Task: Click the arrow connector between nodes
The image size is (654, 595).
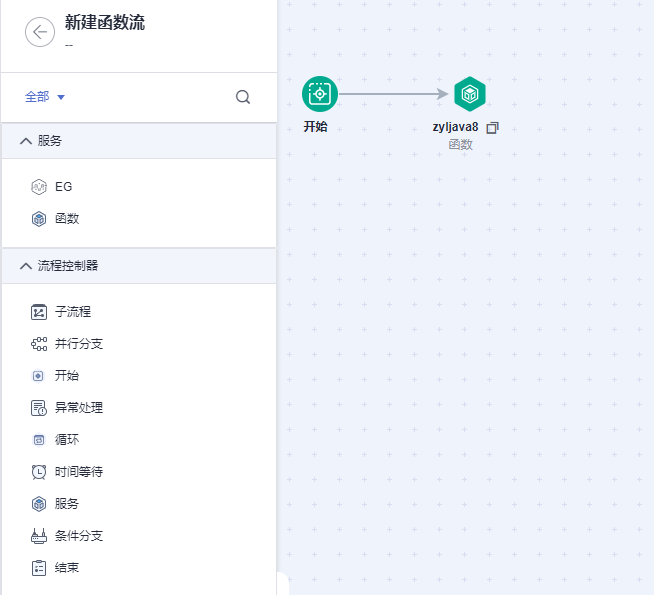Action: 394,94
